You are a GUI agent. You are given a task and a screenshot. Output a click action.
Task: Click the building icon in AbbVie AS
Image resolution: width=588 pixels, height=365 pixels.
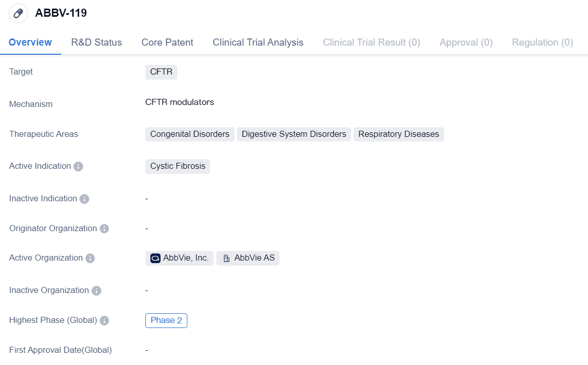226,258
